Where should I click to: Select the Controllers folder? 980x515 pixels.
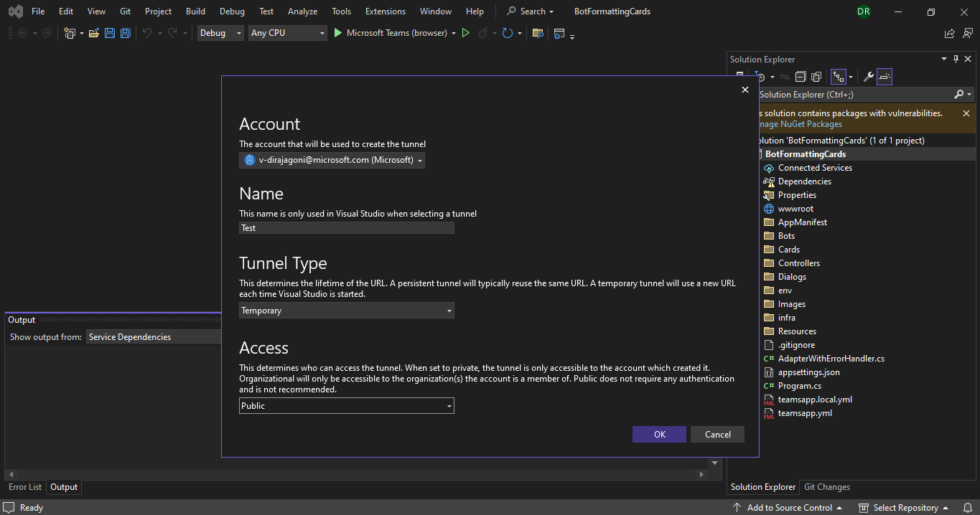[798, 263]
